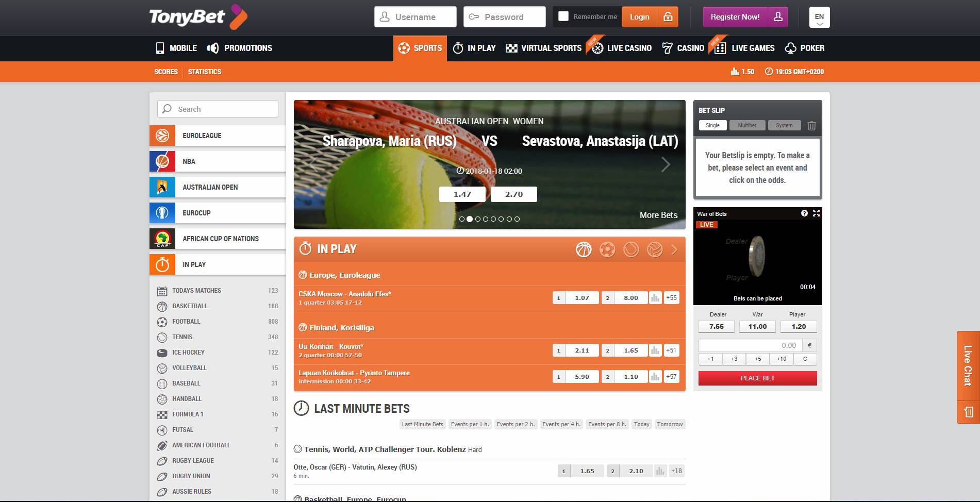Open statistics for Lapuan Korikobrat match
The height and width of the screenshot is (502, 980).
click(655, 377)
